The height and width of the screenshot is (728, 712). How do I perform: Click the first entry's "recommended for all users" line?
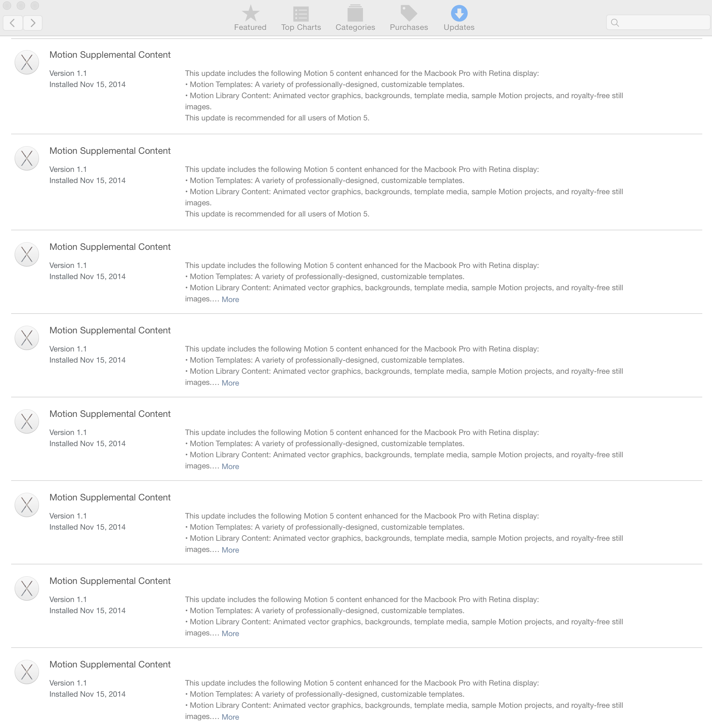277,118
